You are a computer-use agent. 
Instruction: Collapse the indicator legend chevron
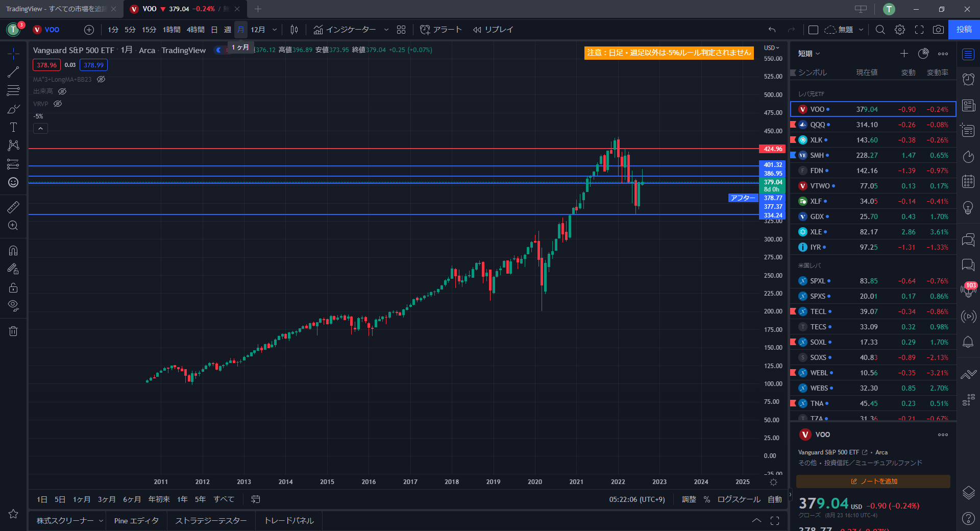pyautogui.click(x=40, y=129)
